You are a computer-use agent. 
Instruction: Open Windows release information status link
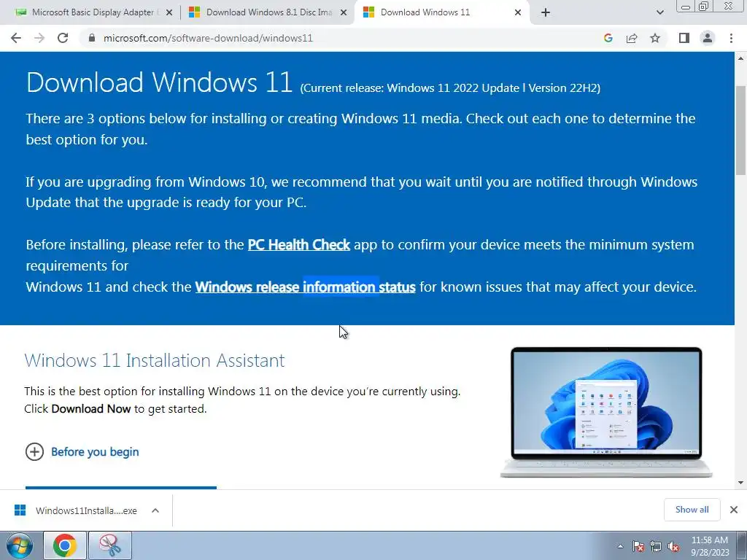(306, 287)
